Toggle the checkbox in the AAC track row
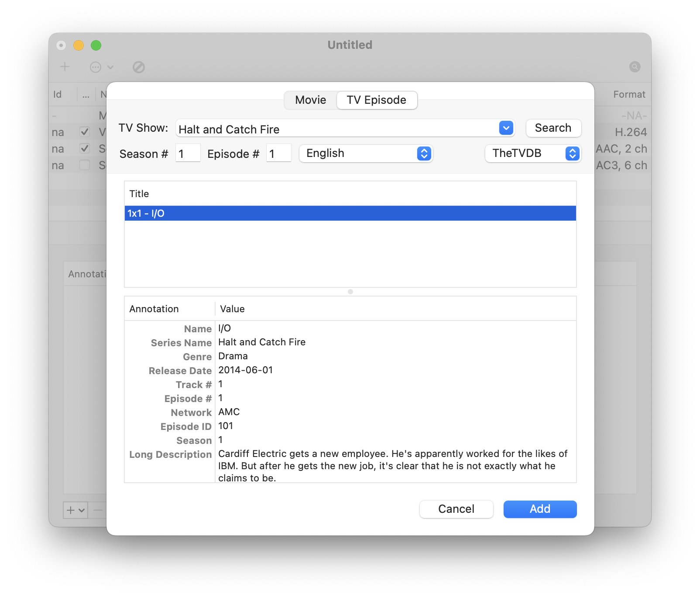 coord(85,148)
